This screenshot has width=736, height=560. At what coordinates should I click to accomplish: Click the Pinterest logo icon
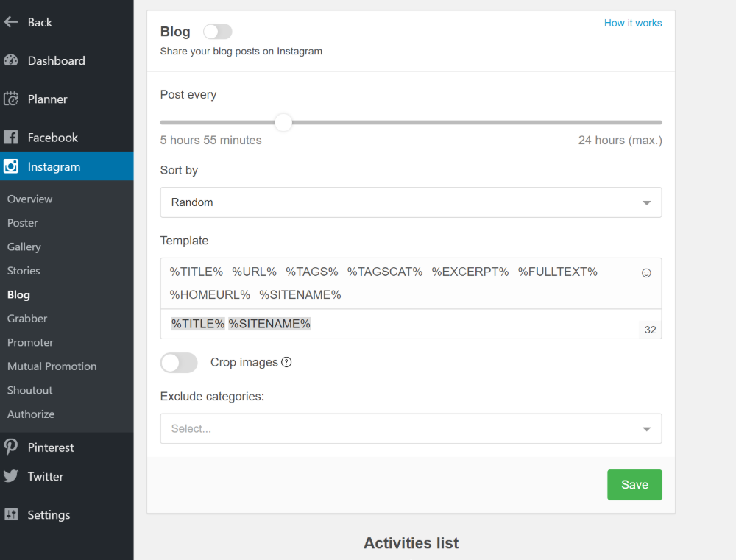coord(10,447)
